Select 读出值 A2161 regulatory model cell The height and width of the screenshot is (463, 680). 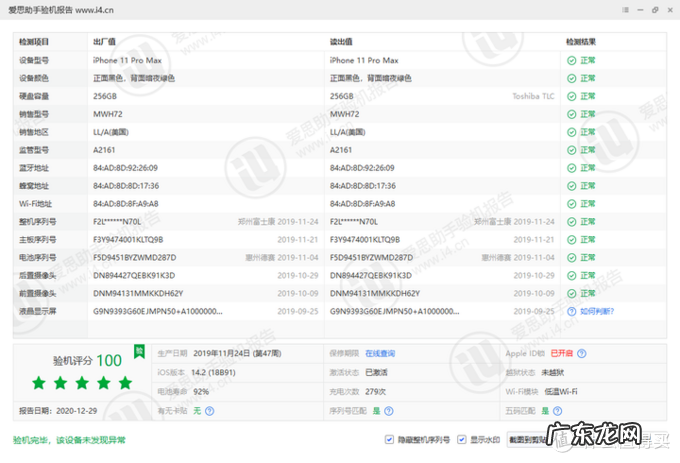(341, 150)
